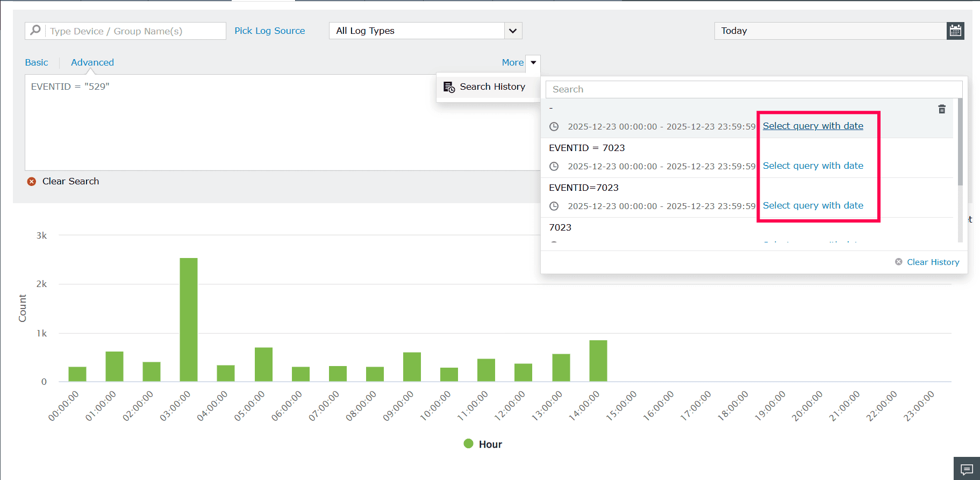The width and height of the screenshot is (980, 480).
Task: Click the Device / Group Name input
Action: [135, 31]
